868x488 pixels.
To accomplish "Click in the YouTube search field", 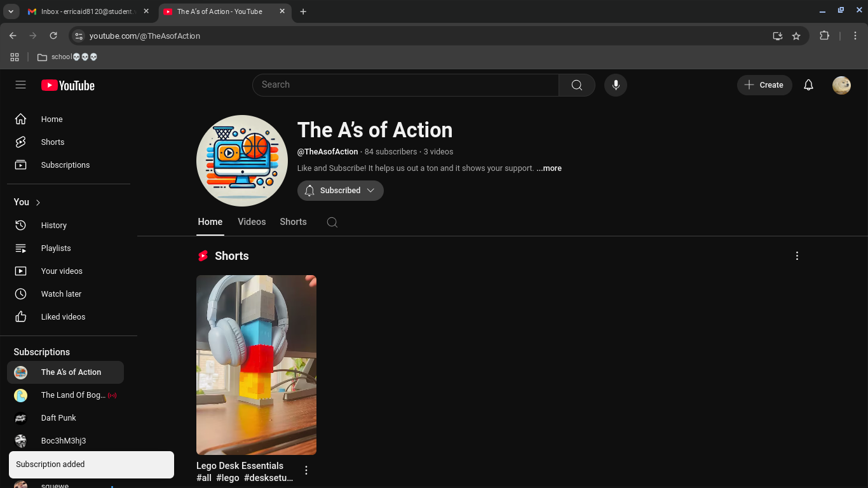I will coord(405,85).
